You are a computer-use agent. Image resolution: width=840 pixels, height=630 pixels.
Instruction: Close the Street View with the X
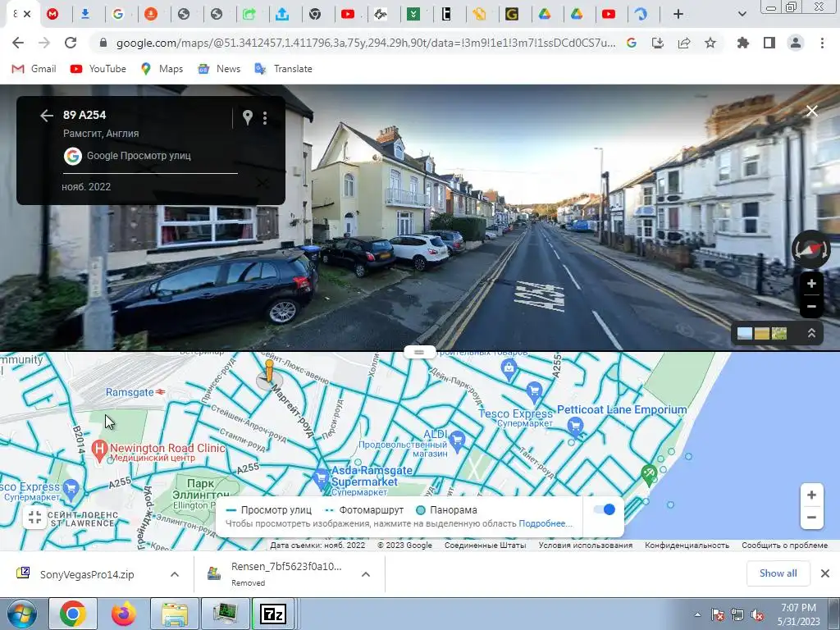[x=812, y=111]
